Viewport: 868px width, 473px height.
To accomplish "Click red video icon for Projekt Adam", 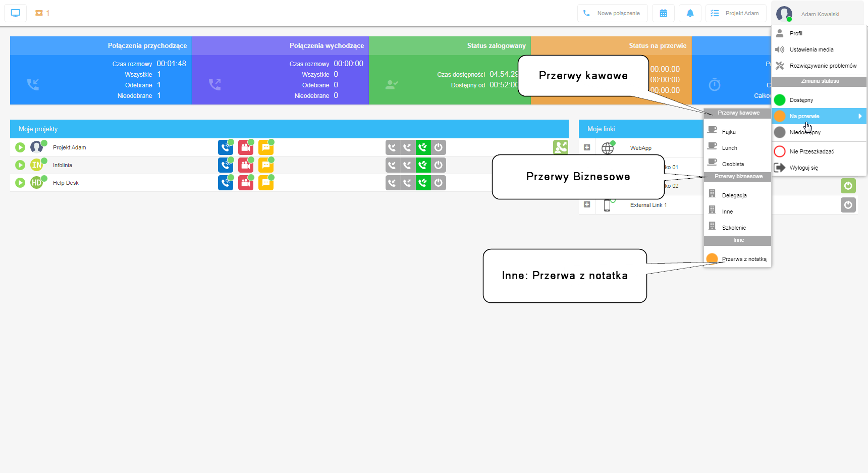I will [246, 147].
